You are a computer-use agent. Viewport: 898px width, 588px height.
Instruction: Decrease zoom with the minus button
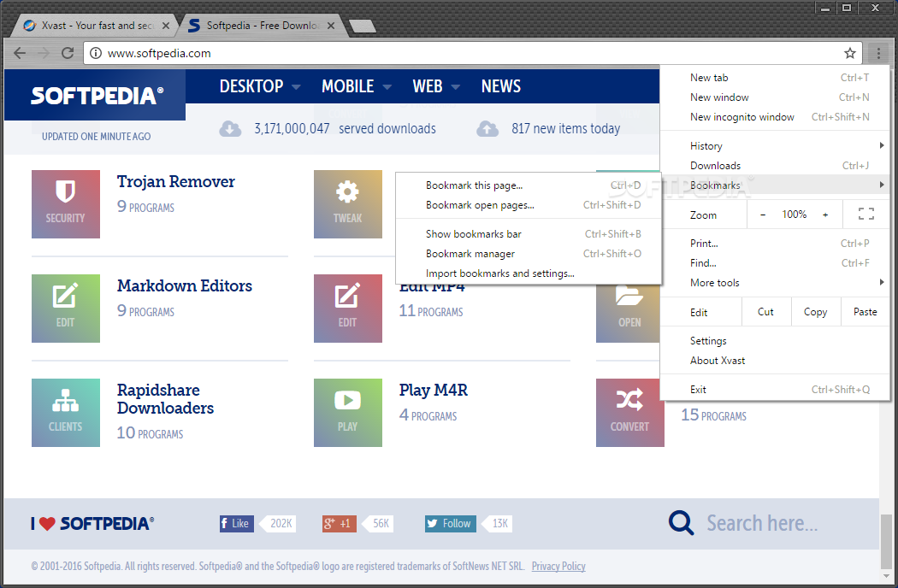pos(763,215)
